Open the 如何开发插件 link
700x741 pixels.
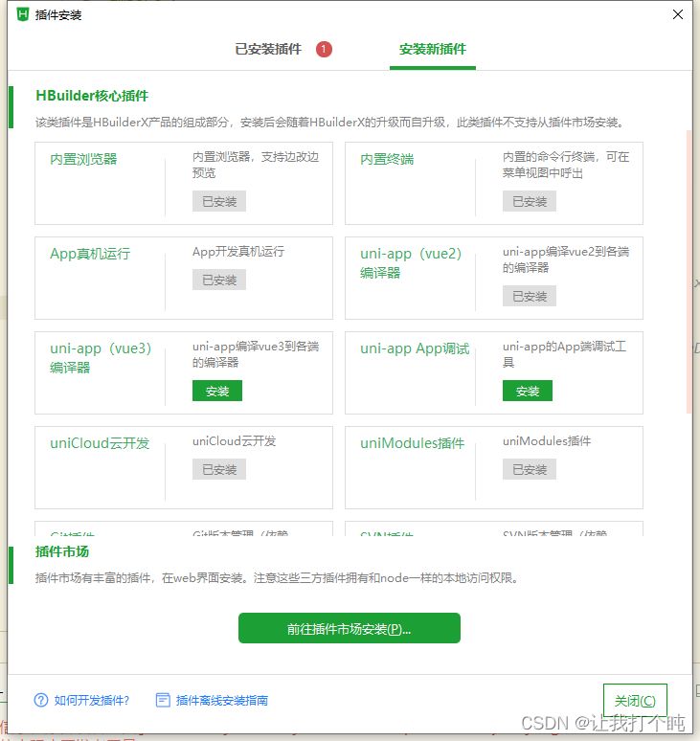(91, 700)
